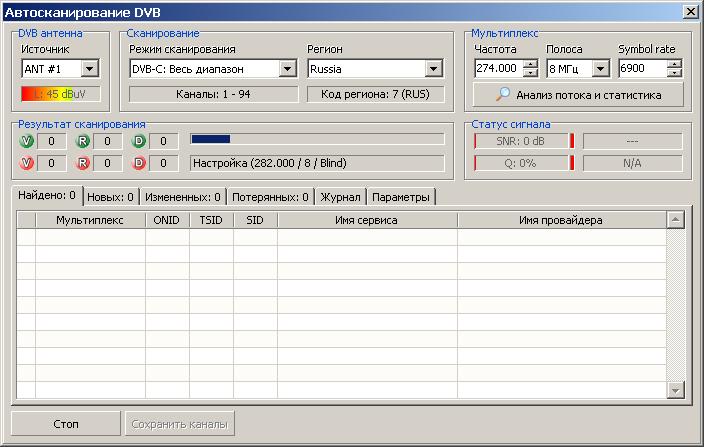Sort by Имя сервиса column header
The height and width of the screenshot is (447, 704).
(x=366, y=220)
